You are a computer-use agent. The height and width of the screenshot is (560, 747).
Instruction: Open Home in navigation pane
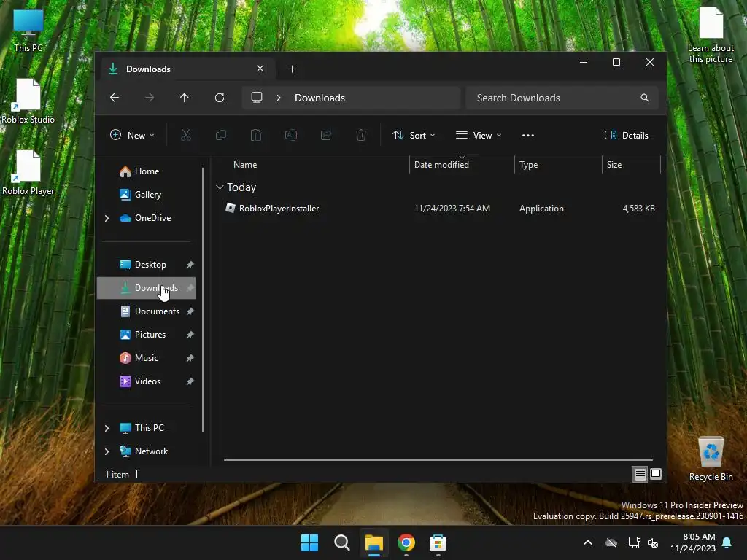click(x=147, y=171)
